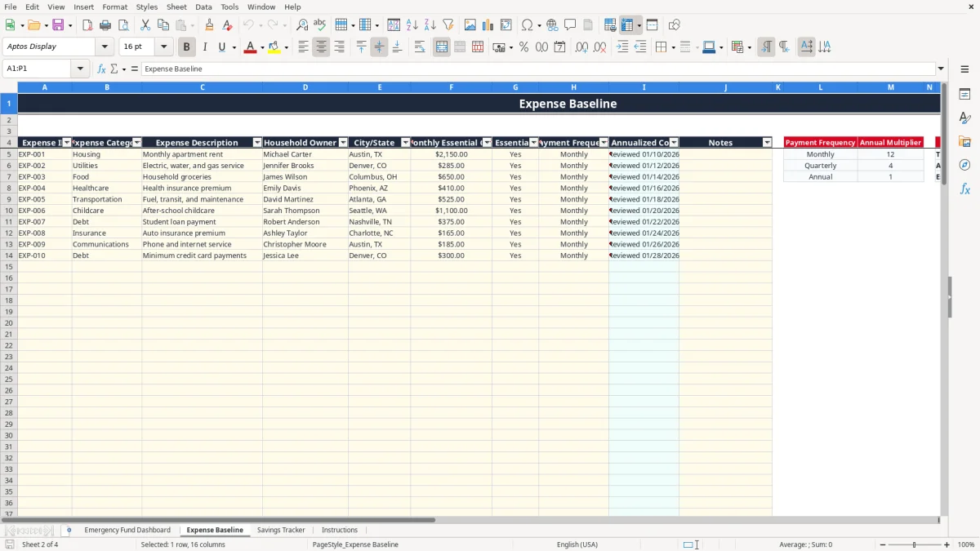Viewport: 980px width, 551px height.
Task: Click the Function Wizard fx icon
Action: pyautogui.click(x=101, y=69)
